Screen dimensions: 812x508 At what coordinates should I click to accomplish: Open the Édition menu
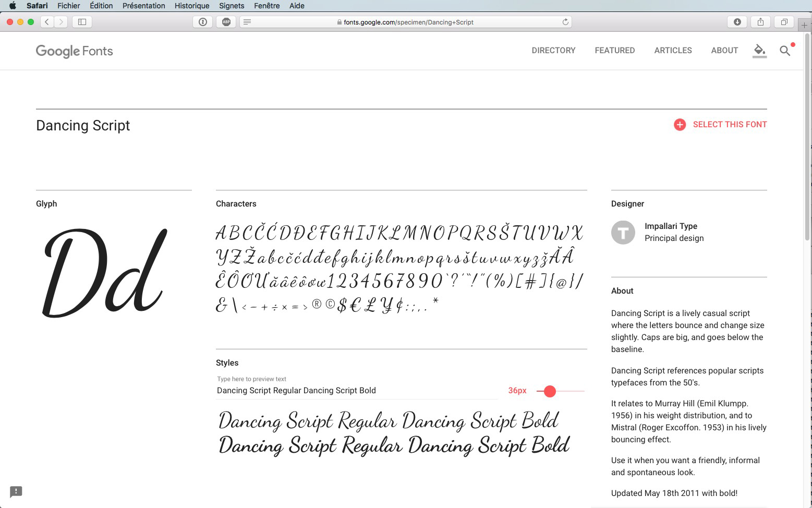[x=101, y=6]
